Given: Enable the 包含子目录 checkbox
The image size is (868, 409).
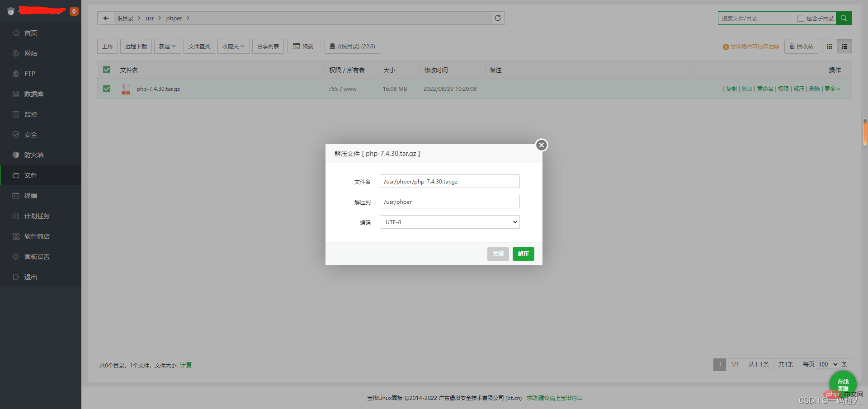Looking at the screenshot, I should point(801,18).
